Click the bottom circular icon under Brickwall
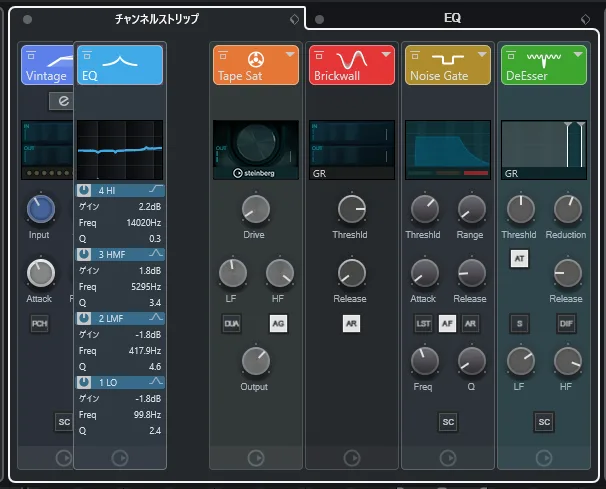The height and width of the screenshot is (489, 606). point(352,458)
